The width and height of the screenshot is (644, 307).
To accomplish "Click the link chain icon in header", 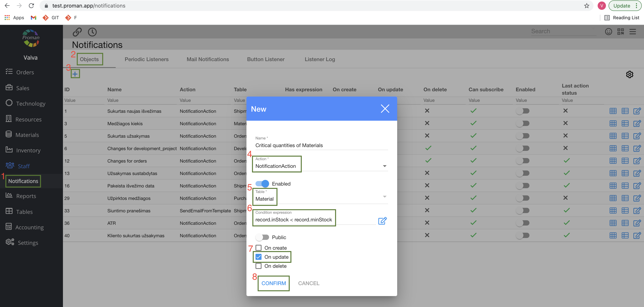I will click(x=77, y=32).
